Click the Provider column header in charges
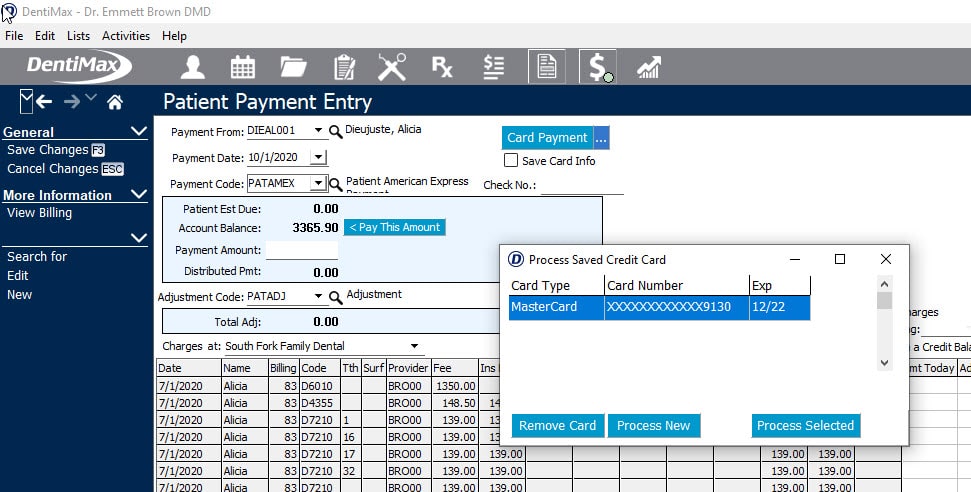Image resolution: width=971 pixels, height=492 pixels. (x=408, y=368)
